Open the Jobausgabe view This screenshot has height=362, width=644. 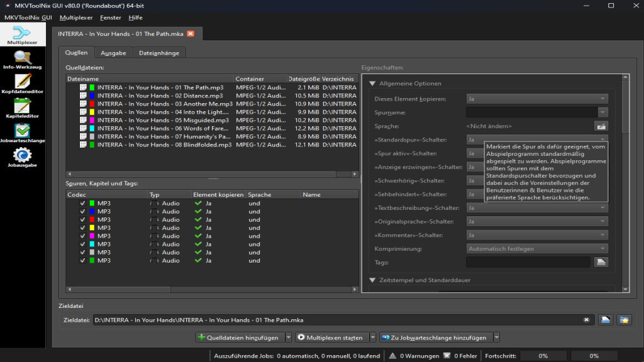coord(22,158)
